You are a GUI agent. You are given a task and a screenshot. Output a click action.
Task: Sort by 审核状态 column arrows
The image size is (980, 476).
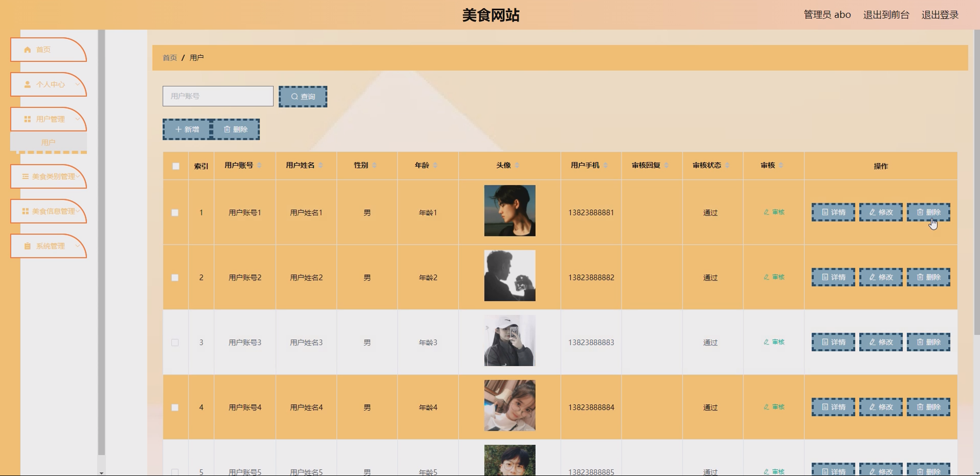tap(727, 165)
